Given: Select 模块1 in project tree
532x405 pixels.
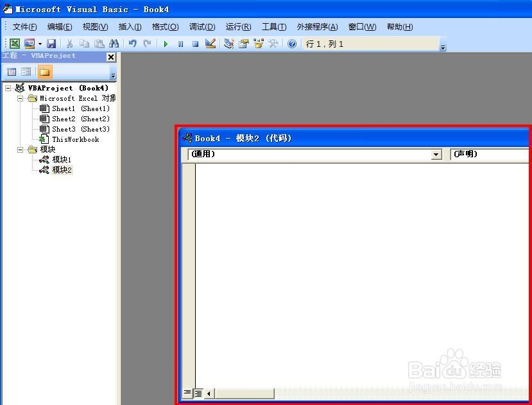Looking at the screenshot, I should pos(62,160).
